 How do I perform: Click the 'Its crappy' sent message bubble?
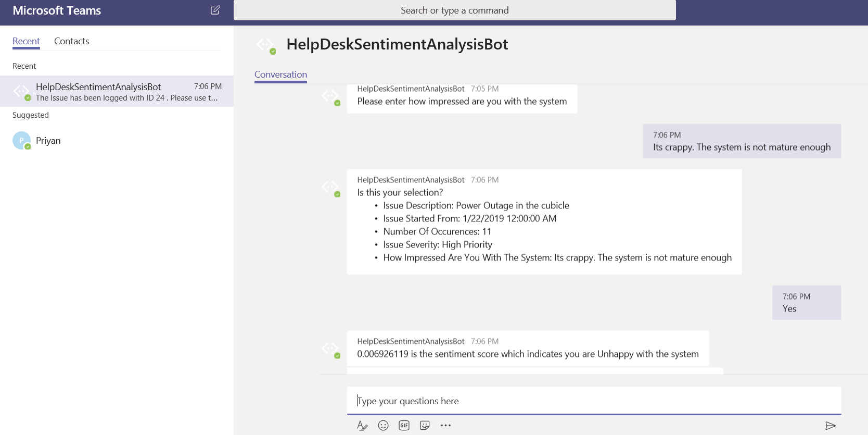pos(742,141)
